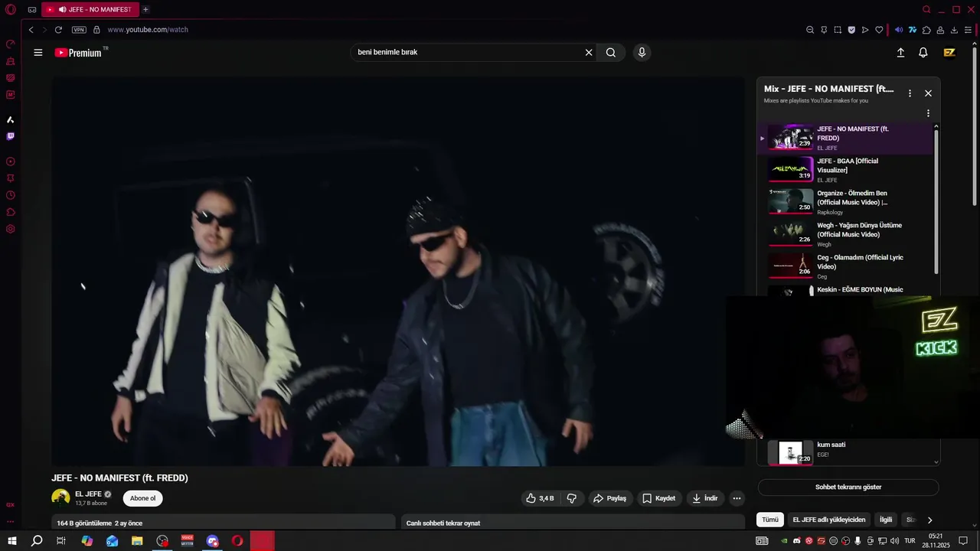Go back to previous page
Screen dimensions: 980x551
[31, 30]
